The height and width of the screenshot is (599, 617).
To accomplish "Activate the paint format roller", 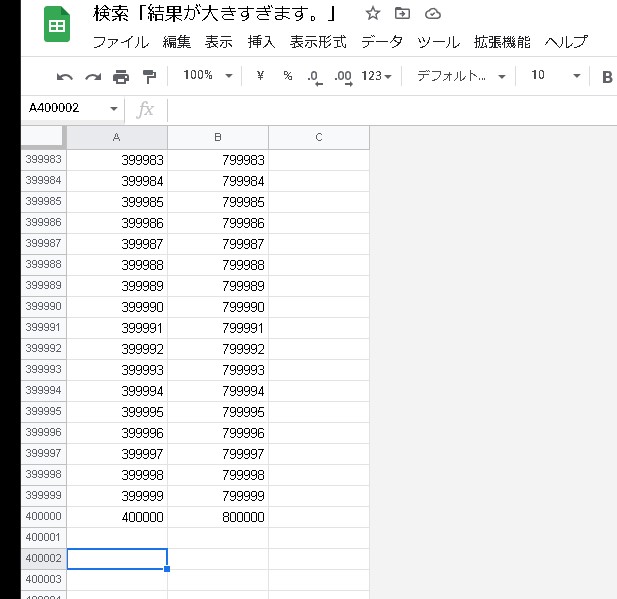I will pos(149,76).
